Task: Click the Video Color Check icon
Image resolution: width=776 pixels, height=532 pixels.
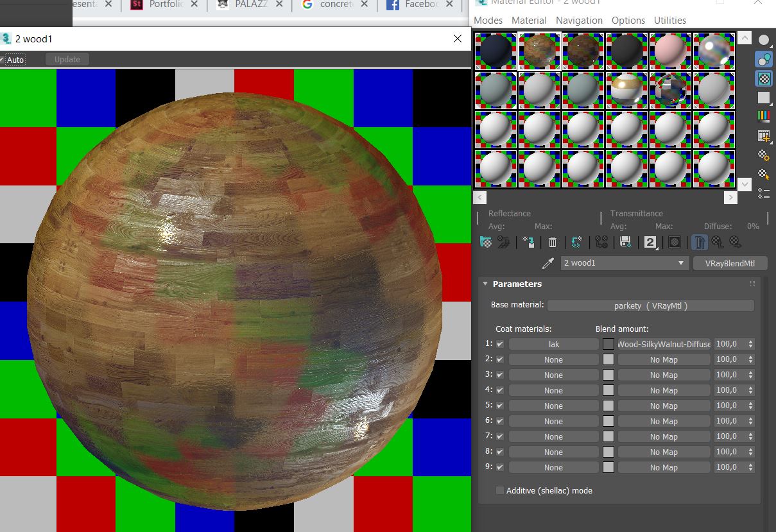Action: coord(764,116)
